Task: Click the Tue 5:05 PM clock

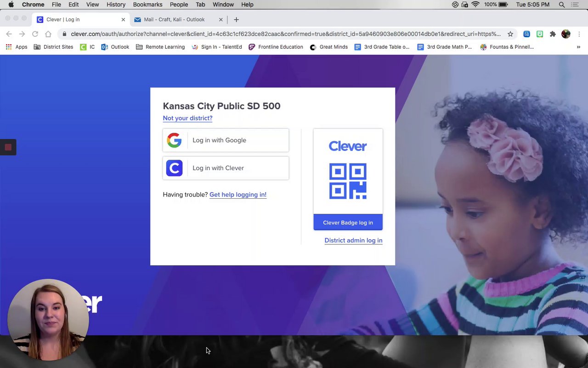Action: (x=533, y=5)
